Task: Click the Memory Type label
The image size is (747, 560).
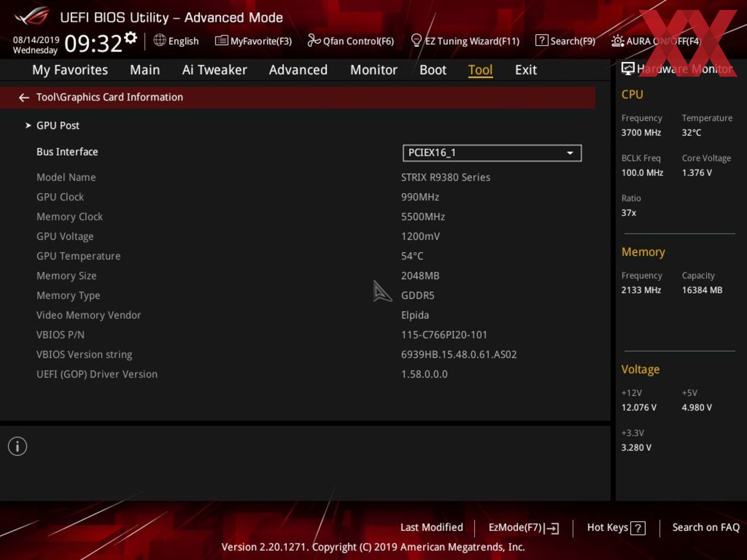Action: pyautogui.click(x=68, y=296)
